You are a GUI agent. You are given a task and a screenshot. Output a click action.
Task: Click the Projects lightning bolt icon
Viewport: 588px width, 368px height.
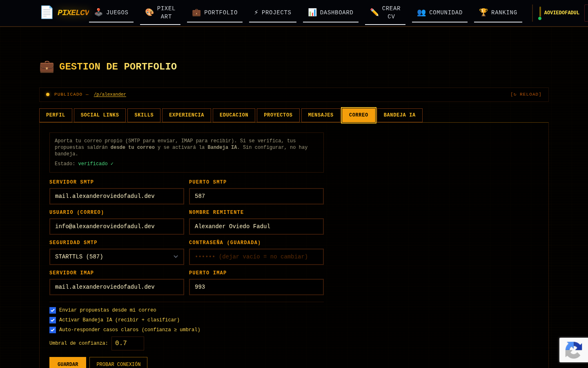(x=256, y=12)
